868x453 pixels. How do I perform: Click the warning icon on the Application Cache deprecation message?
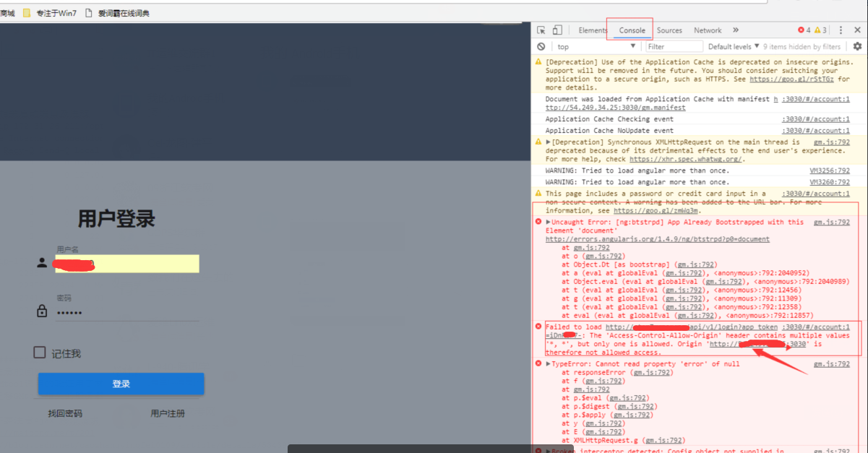(539, 62)
